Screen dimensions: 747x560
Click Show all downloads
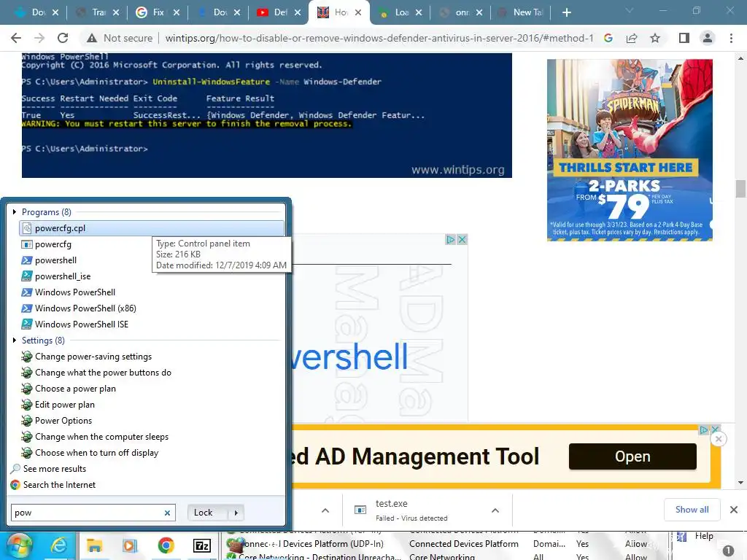tap(692, 510)
